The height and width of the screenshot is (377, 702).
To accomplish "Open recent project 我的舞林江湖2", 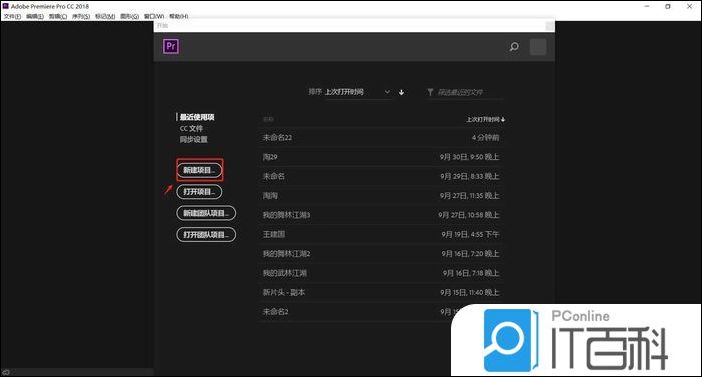I will tap(381, 253).
